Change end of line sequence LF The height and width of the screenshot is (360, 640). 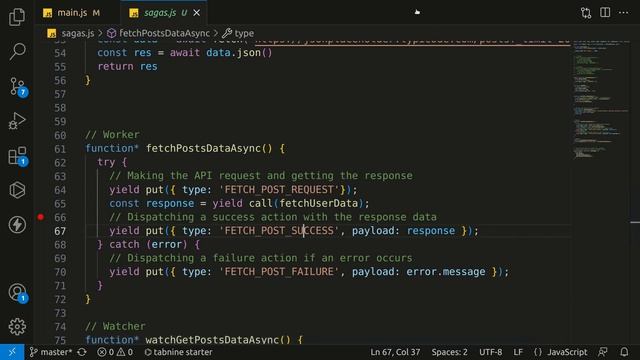[x=518, y=352]
